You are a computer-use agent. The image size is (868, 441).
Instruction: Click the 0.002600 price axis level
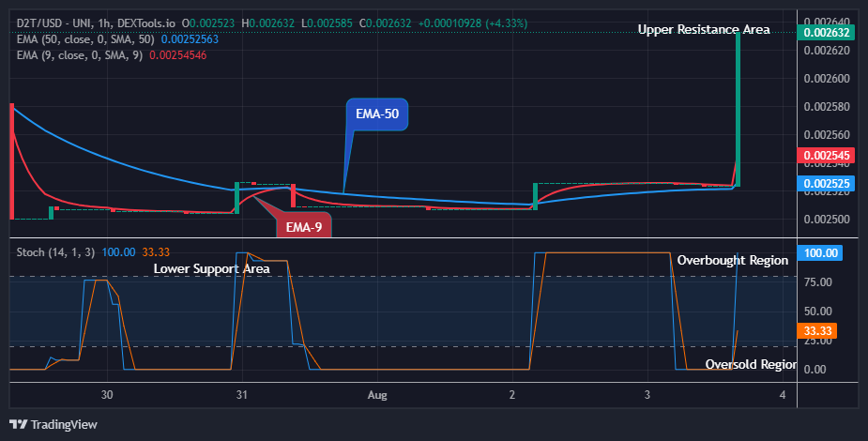(827, 79)
